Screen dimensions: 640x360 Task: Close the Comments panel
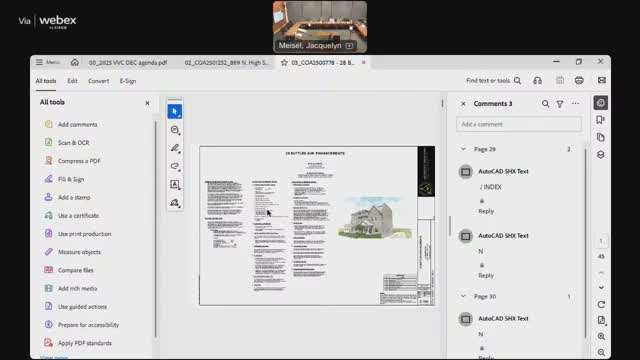(x=463, y=104)
